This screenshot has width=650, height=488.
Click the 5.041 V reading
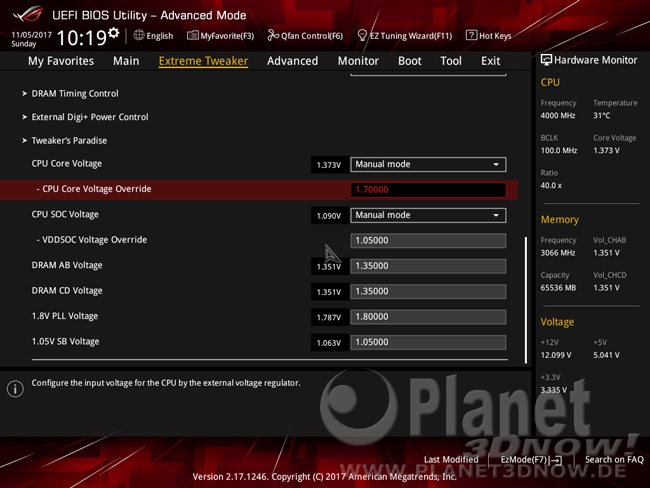point(606,355)
